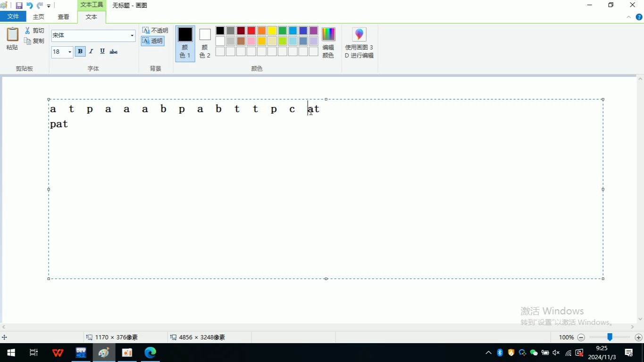The width and height of the screenshot is (644, 362).
Task: Pick the black color swatch
Action: click(x=220, y=31)
